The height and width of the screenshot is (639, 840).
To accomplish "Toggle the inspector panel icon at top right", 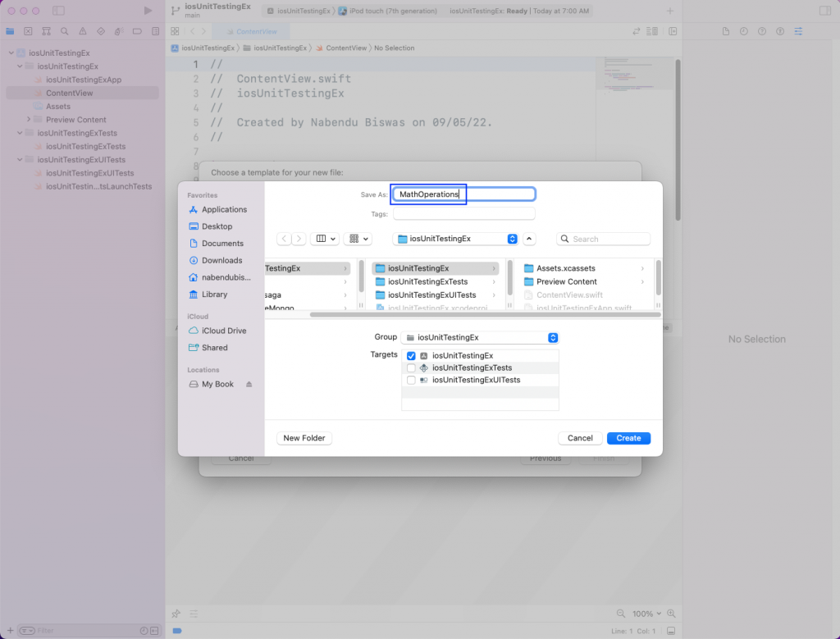I will click(825, 11).
